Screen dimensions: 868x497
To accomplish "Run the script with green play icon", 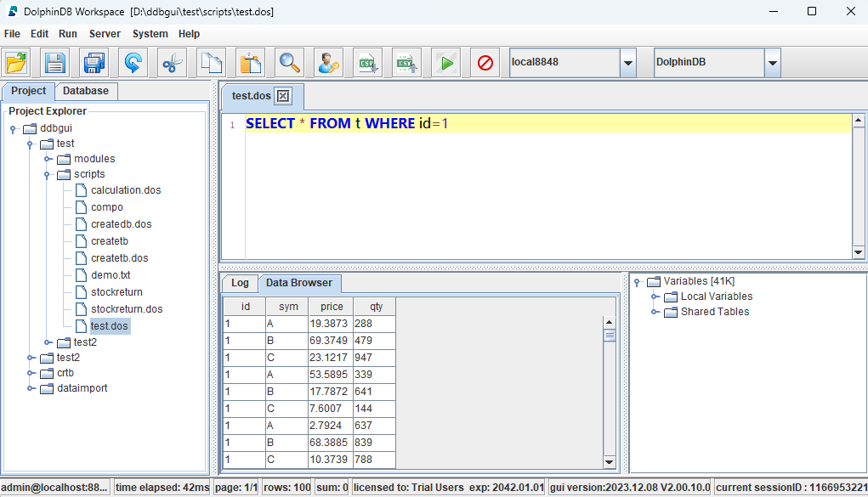I will [x=445, y=63].
